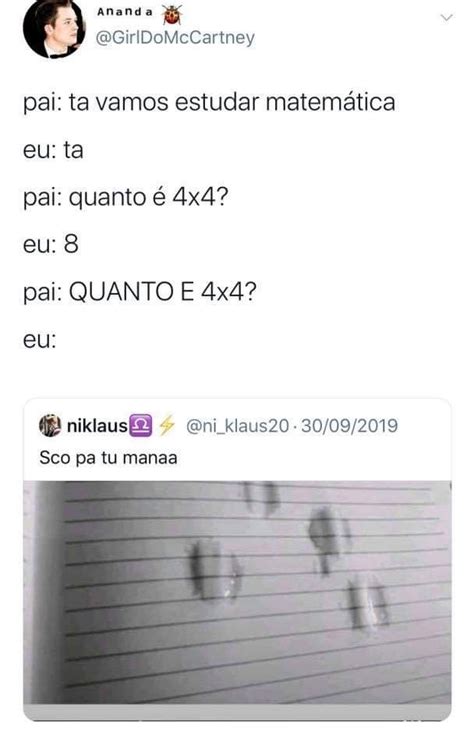474x748 pixels.
Task: Open Ananda's round profile picture
Action: pos(53,29)
